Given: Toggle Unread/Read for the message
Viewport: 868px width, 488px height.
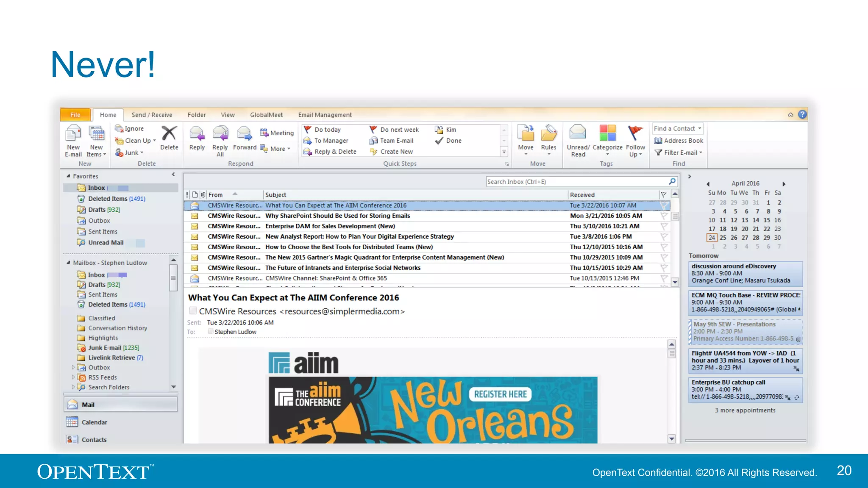Looking at the screenshot, I should point(578,141).
